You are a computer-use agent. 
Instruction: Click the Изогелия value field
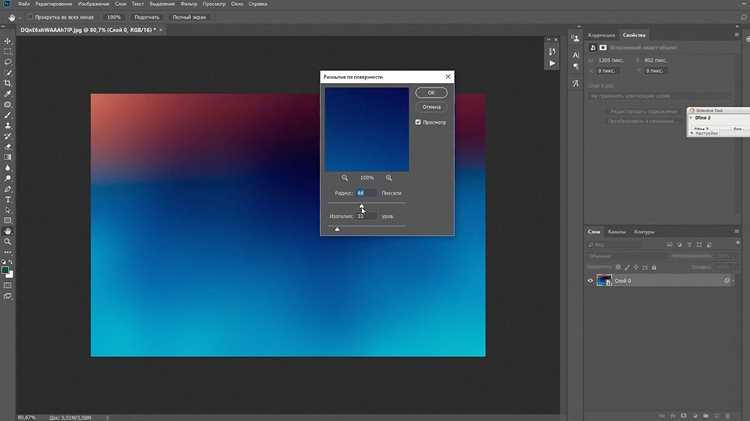point(366,216)
